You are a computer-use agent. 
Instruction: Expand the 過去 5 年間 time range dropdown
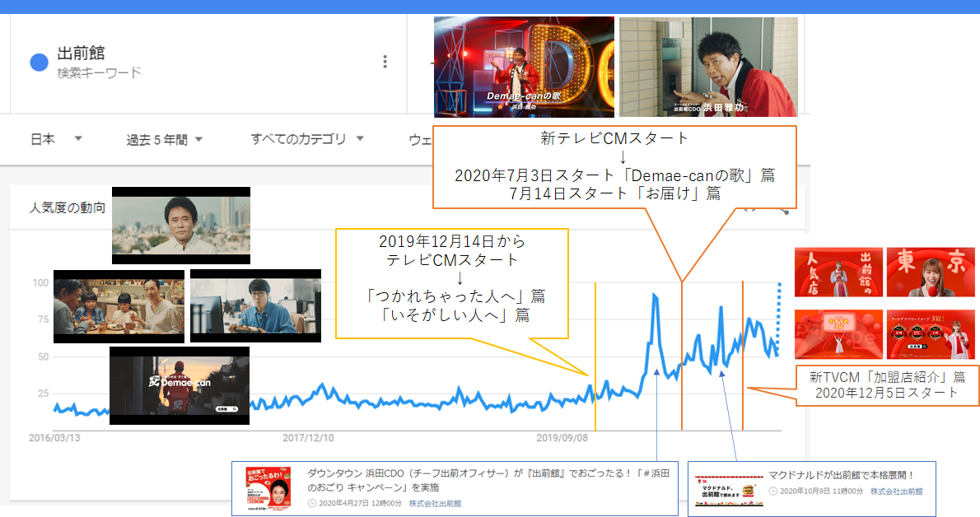165,139
